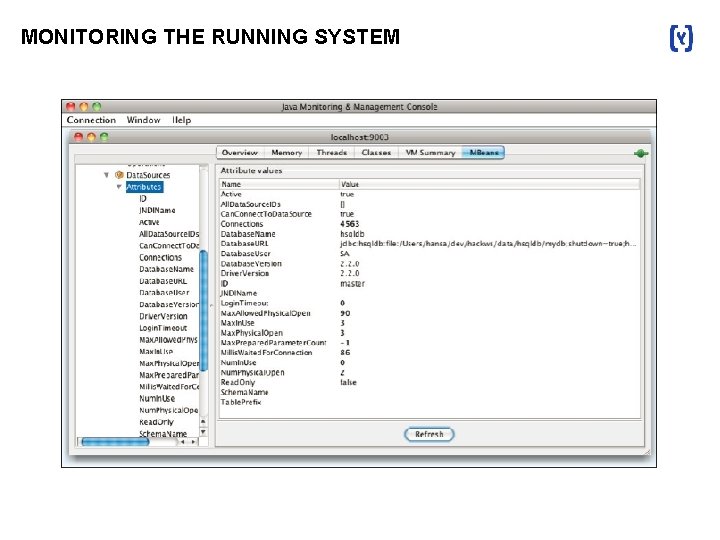Select MaxInUse in the attributes tree
The image size is (720, 540).
point(156,351)
